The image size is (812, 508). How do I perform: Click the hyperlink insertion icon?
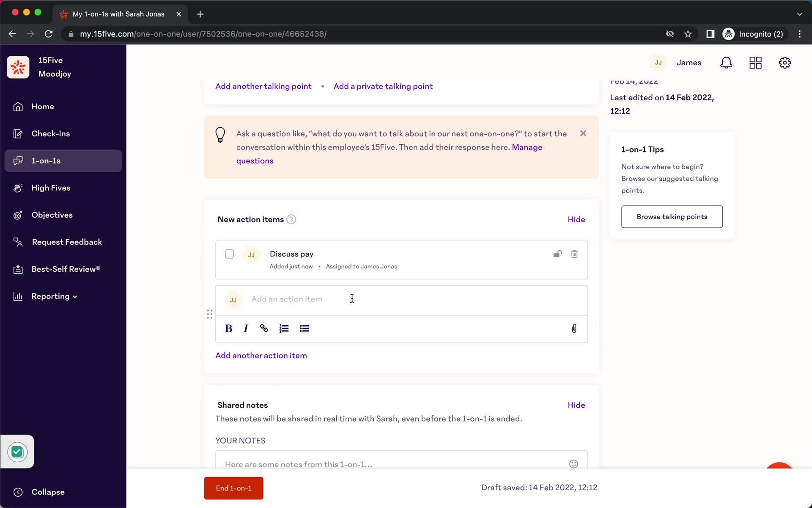pos(264,329)
